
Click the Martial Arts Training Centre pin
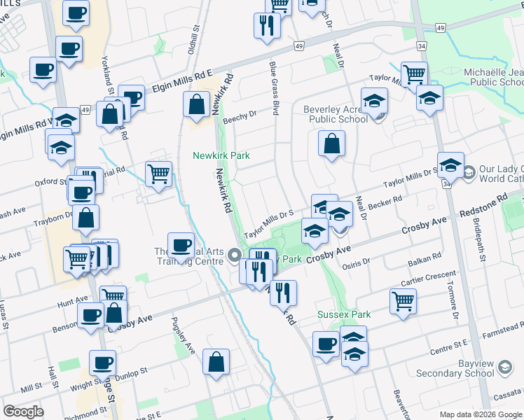[x=235, y=255]
